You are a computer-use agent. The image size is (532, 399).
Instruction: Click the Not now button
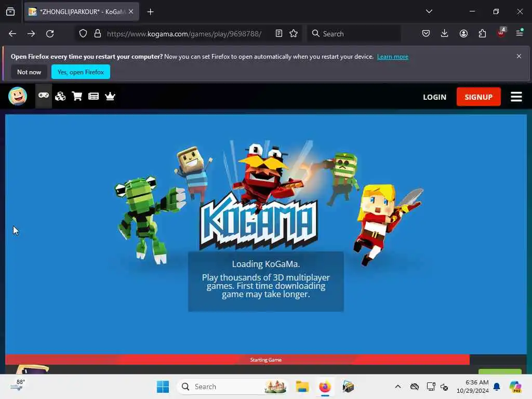click(29, 72)
